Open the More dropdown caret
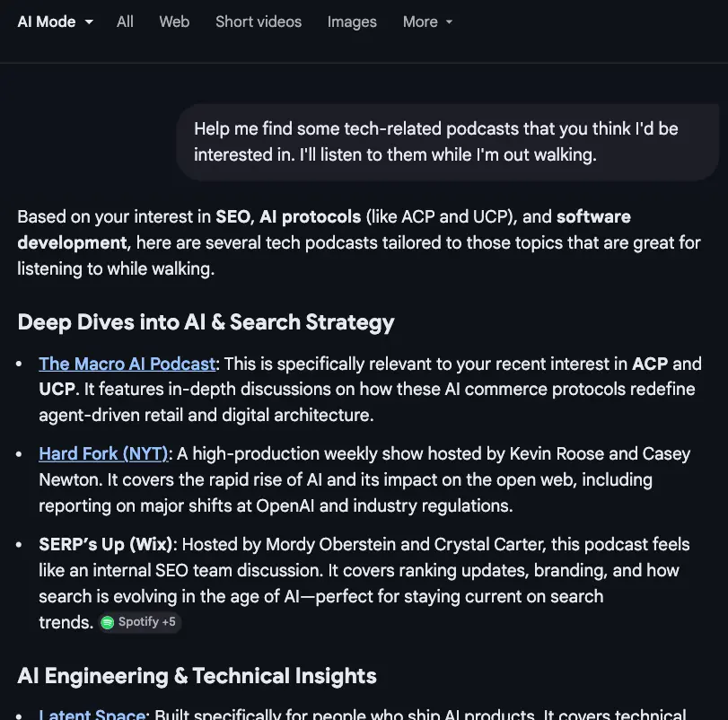 click(x=449, y=22)
